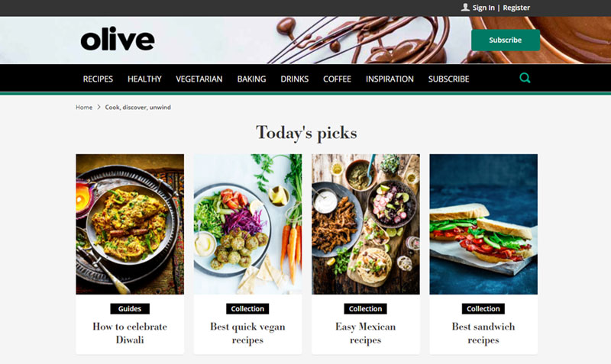Open the Diwali curry dish thumbnail
Image resolution: width=611 pixels, height=364 pixels.
tap(130, 224)
